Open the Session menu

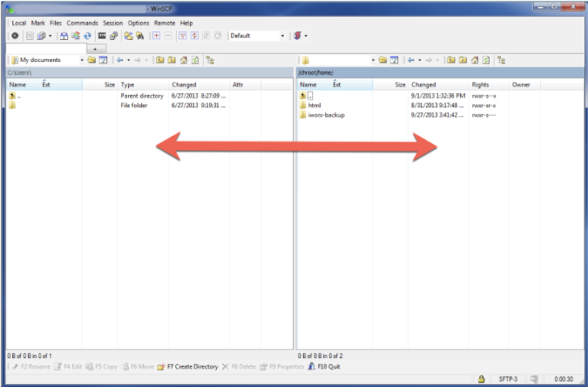click(113, 23)
